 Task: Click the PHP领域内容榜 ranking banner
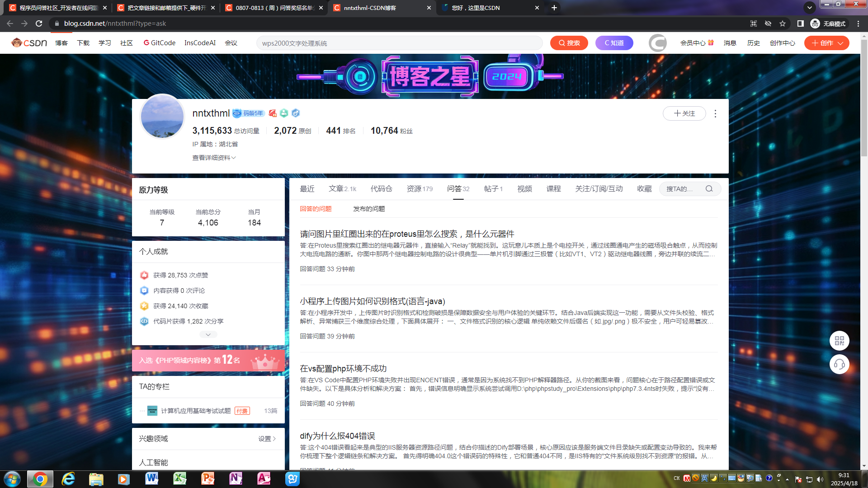(208, 360)
